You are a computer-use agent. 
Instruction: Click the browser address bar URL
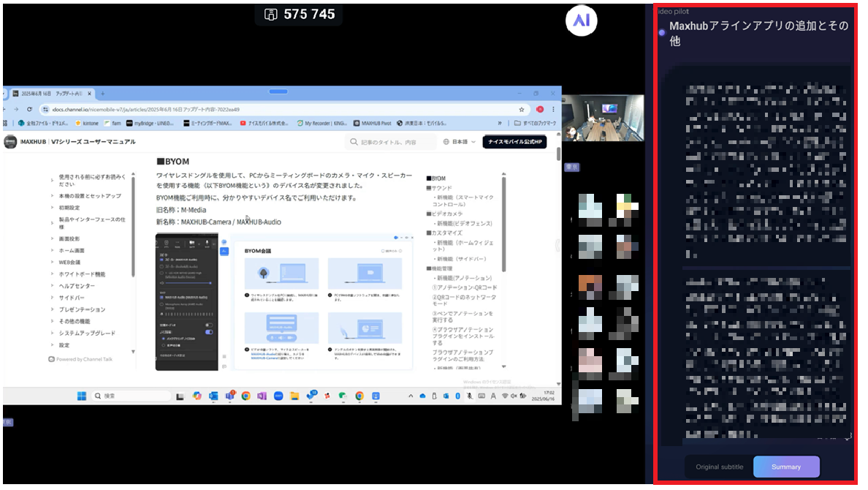146,109
